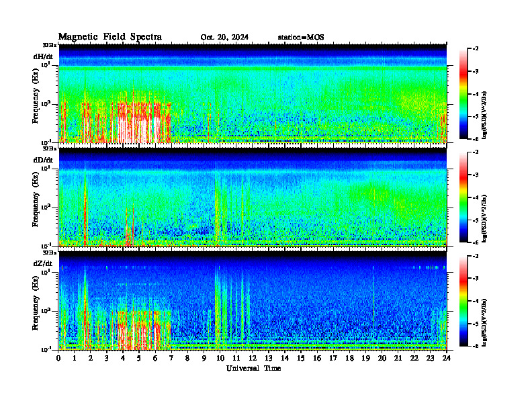Click hour tick label "2" on time axis
The width and height of the screenshot is (532, 411).
coord(91,358)
